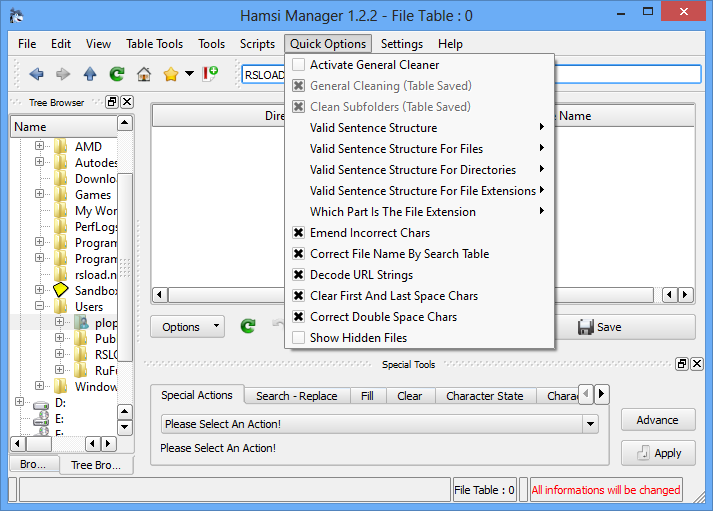Click the Apply button
The image size is (713, 511).
[x=658, y=453]
